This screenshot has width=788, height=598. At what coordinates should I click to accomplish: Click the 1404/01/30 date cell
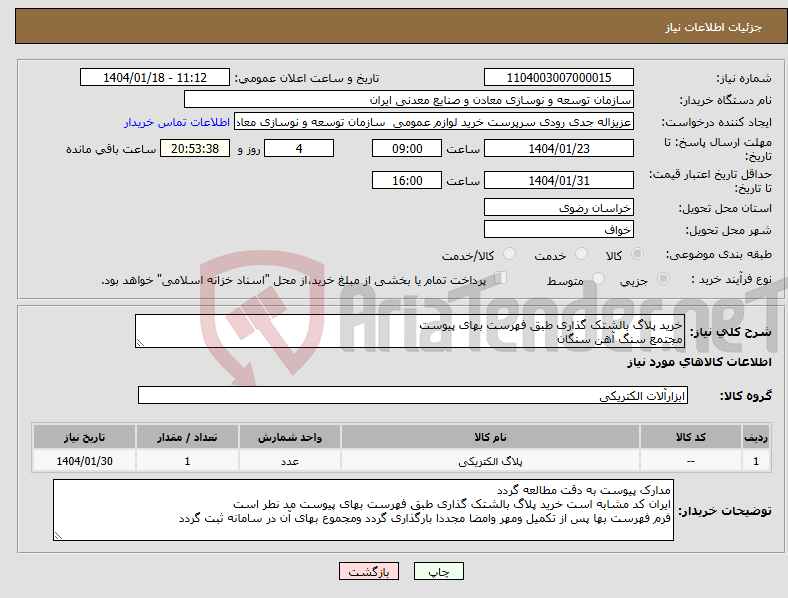point(84,461)
